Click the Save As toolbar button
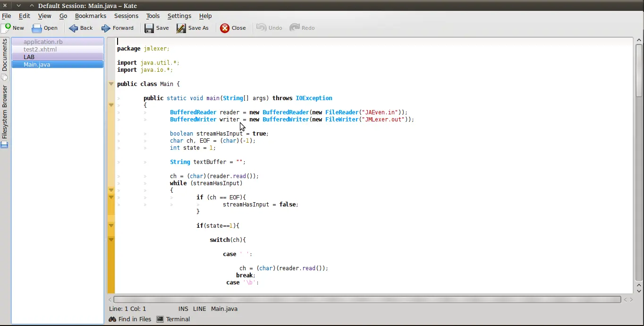 193,28
